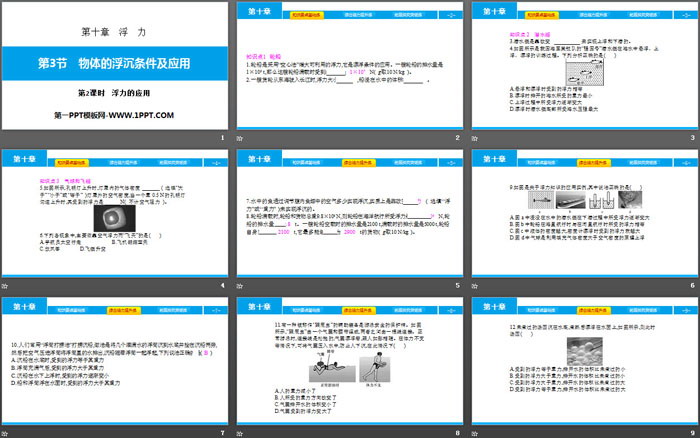
Task: Select slide 8 thumbnail with swimmer illustrations
Action: point(350,361)
